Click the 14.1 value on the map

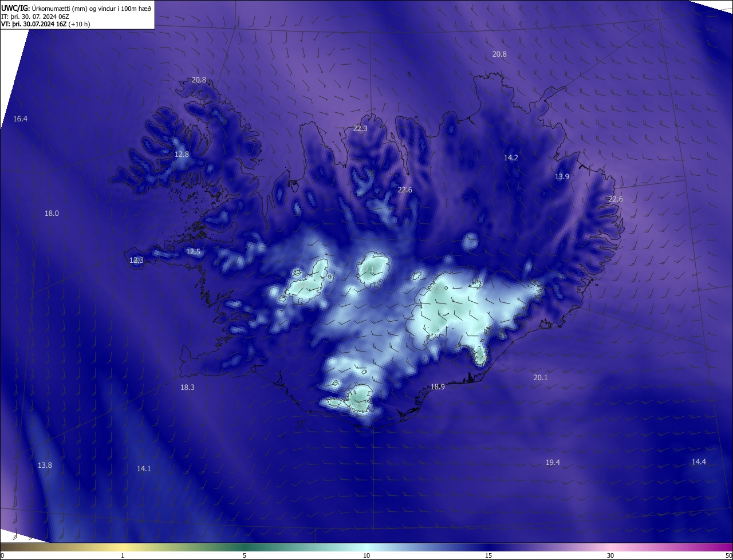click(144, 468)
